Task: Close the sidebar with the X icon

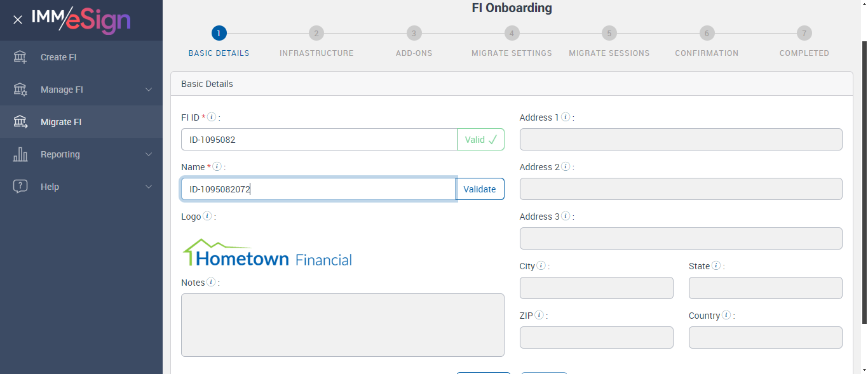Action: pyautogui.click(x=18, y=20)
